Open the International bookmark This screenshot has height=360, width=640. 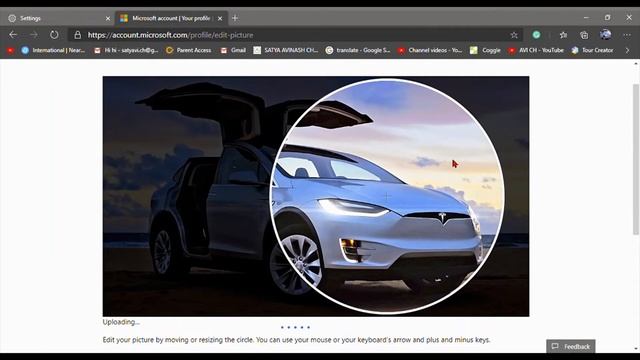coord(53,50)
